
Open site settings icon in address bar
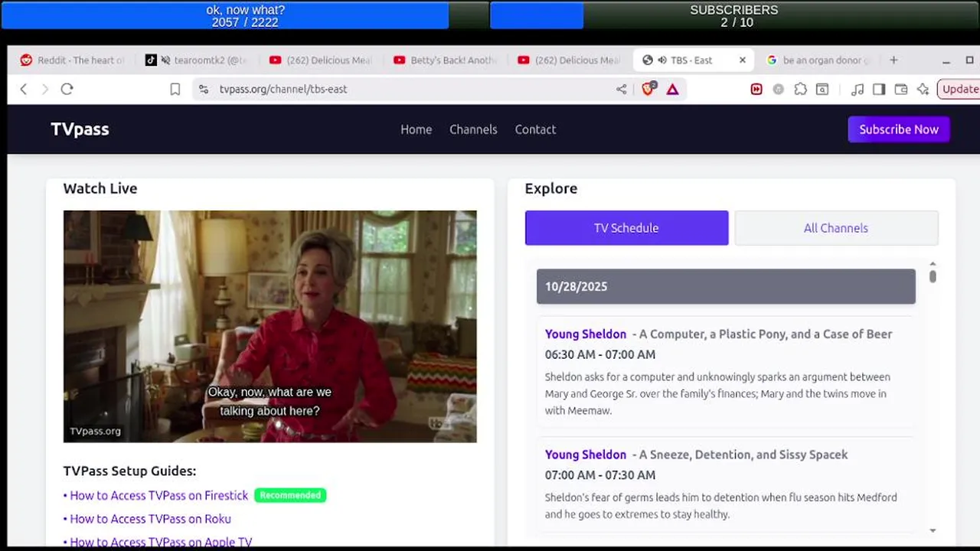click(203, 90)
